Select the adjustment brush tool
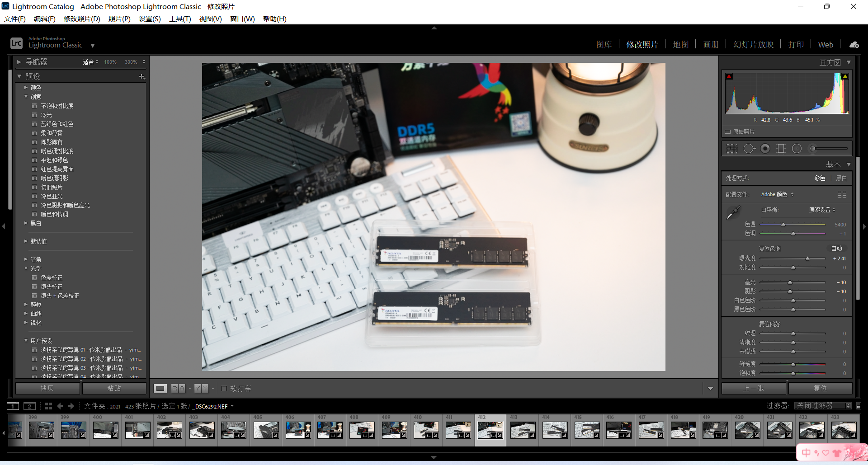The width and height of the screenshot is (868, 465). coord(829,149)
